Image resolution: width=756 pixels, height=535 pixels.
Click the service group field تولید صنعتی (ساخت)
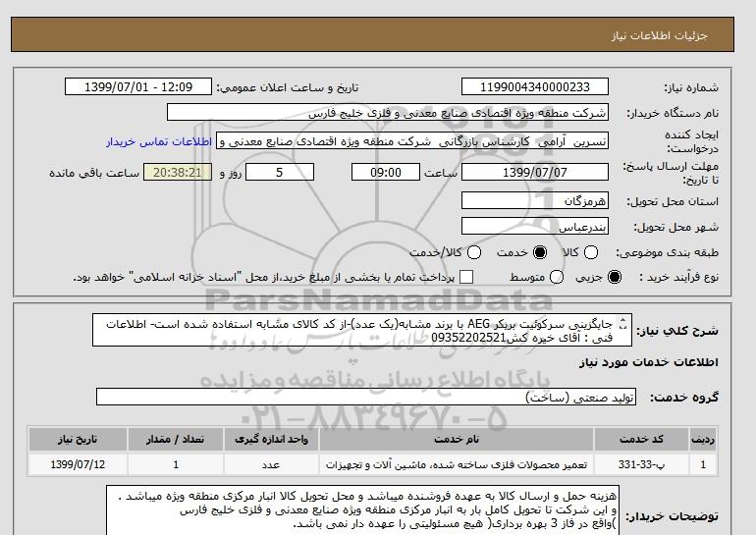(x=366, y=398)
